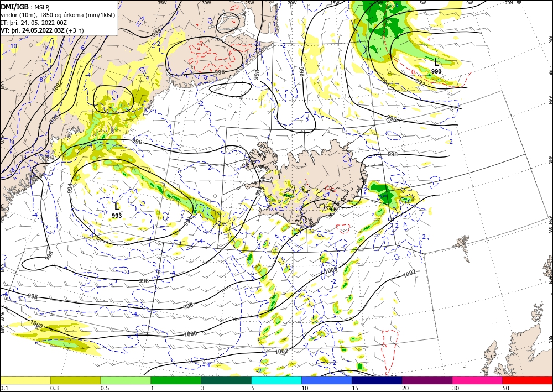The height and width of the screenshot is (392, 553).
Task: Select the 30W longitude label
Action: 206,3
